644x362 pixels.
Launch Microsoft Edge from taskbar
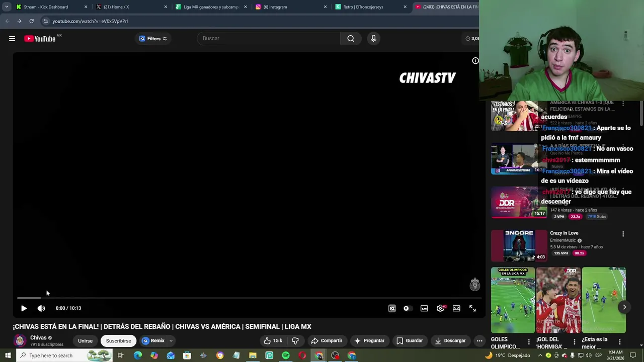point(137,355)
